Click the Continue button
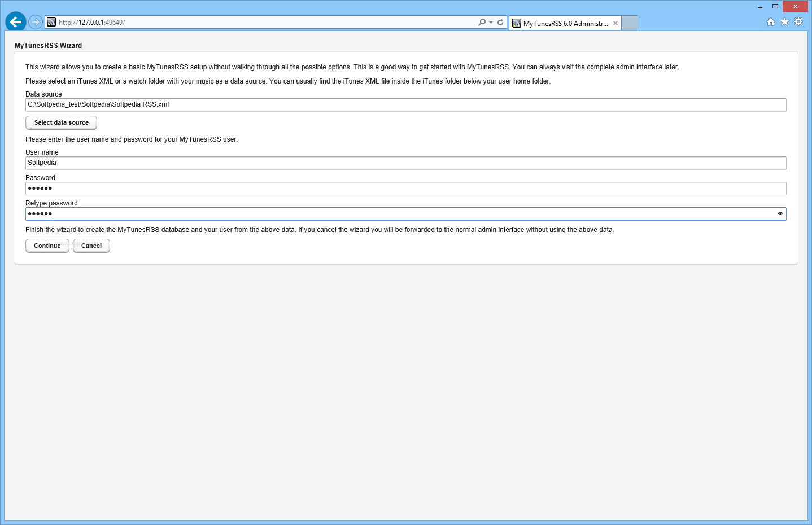Image resolution: width=812 pixels, height=525 pixels. [47, 246]
